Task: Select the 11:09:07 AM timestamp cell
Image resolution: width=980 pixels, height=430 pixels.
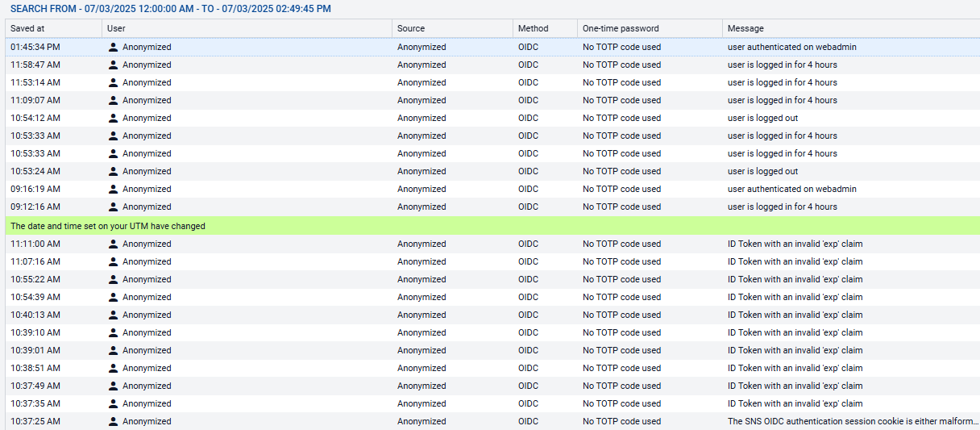Action: click(35, 100)
